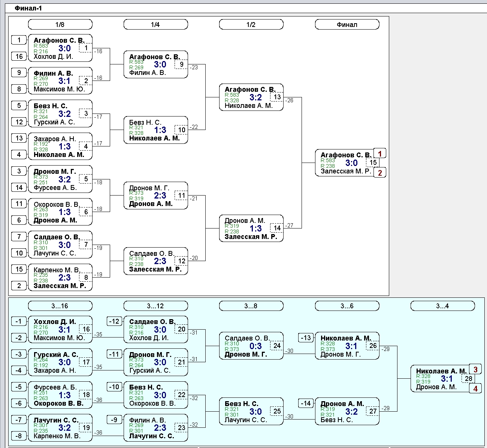Click loser slot -4 next to Захаров А. Н.
Screen dimensions: 487x448
click(19, 370)
